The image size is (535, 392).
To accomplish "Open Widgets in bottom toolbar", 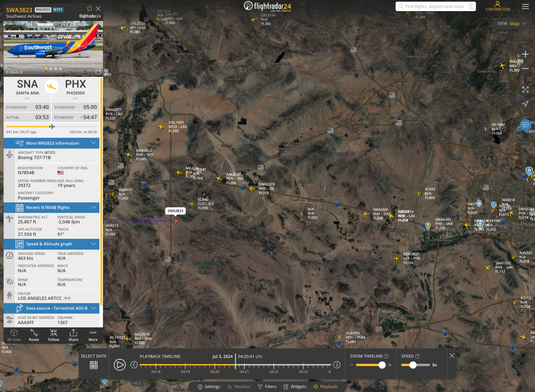I will coord(295,387).
